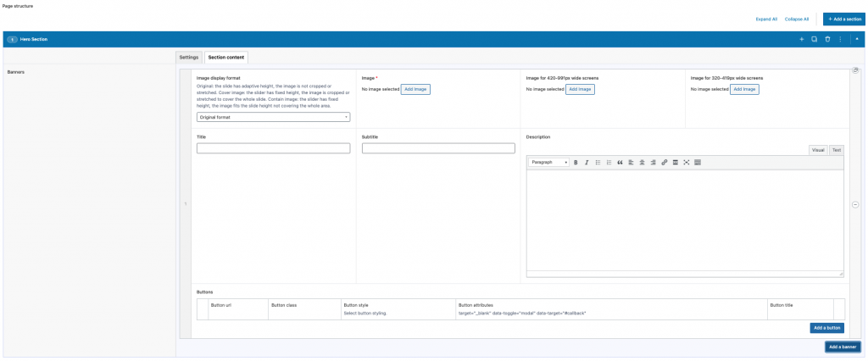Image resolution: width=868 pixels, height=361 pixels.
Task: Toggle bold formatting in Description editor
Action: [576, 162]
